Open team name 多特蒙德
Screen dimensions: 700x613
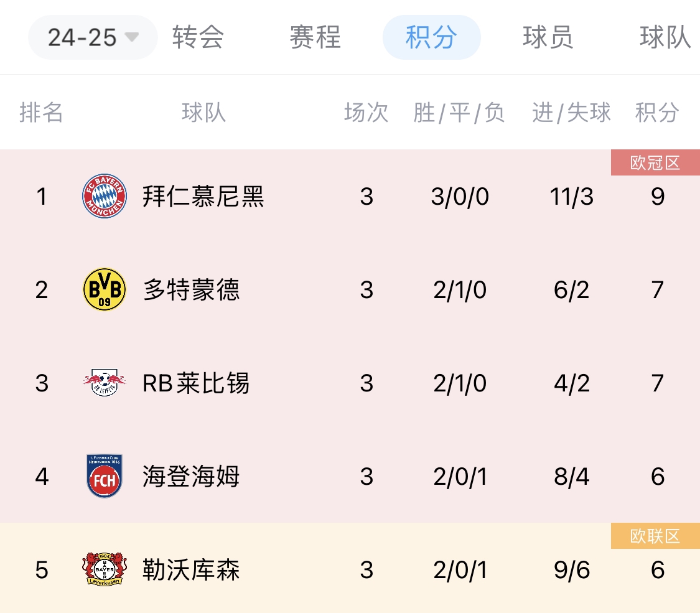click(192, 290)
